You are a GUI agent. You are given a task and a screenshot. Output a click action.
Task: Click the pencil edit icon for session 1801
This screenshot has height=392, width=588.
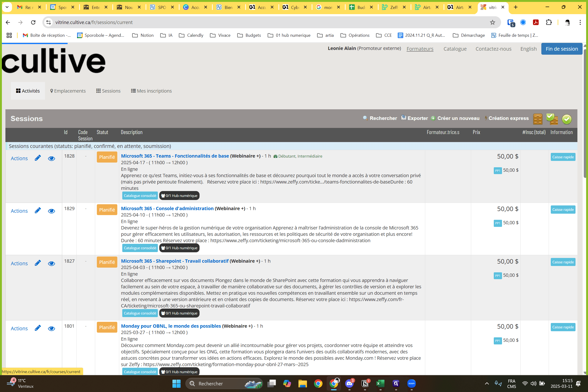(38, 328)
